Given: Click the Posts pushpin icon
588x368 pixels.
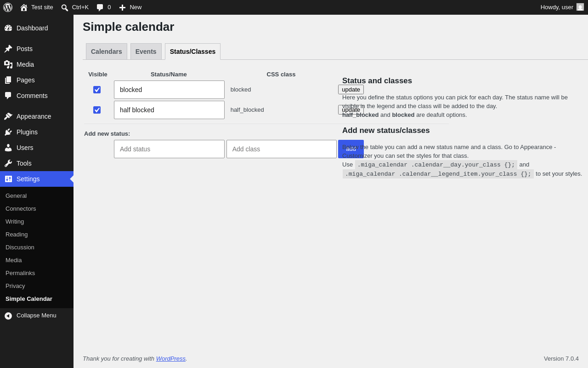Looking at the screenshot, I should pyautogui.click(x=8, y=49).
